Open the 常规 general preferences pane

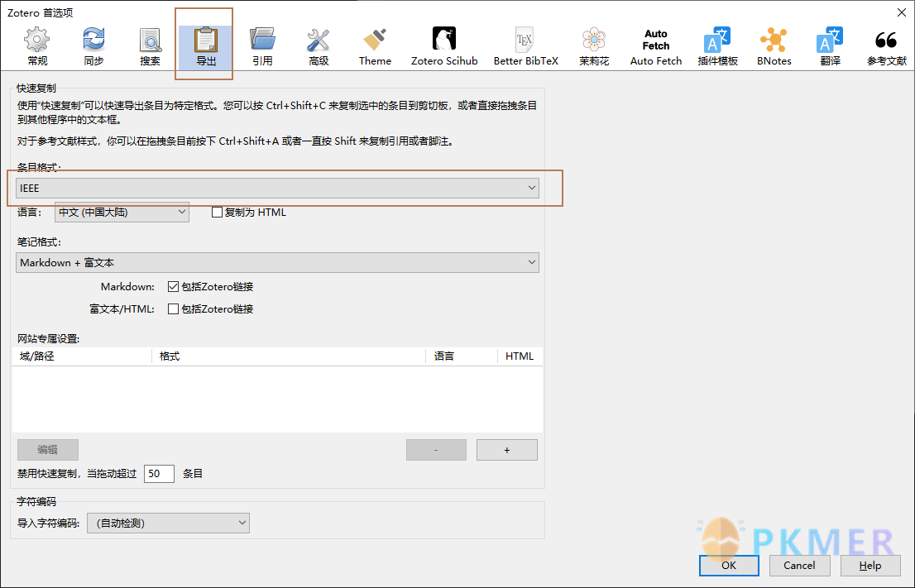click(x=36, y=46)
